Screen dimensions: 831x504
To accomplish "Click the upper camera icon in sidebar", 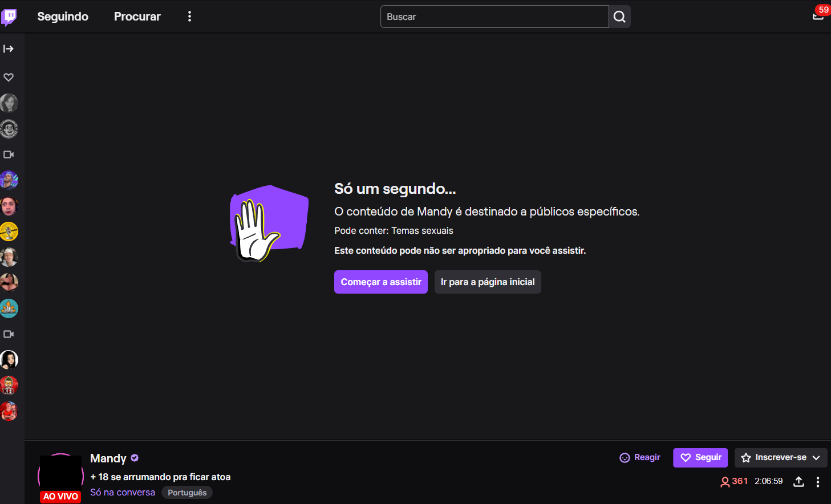I will coord(9,155).
